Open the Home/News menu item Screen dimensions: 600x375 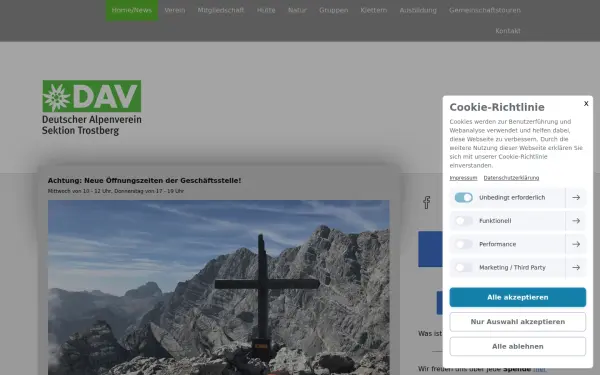pyautogui.click(x=132, y=10)
